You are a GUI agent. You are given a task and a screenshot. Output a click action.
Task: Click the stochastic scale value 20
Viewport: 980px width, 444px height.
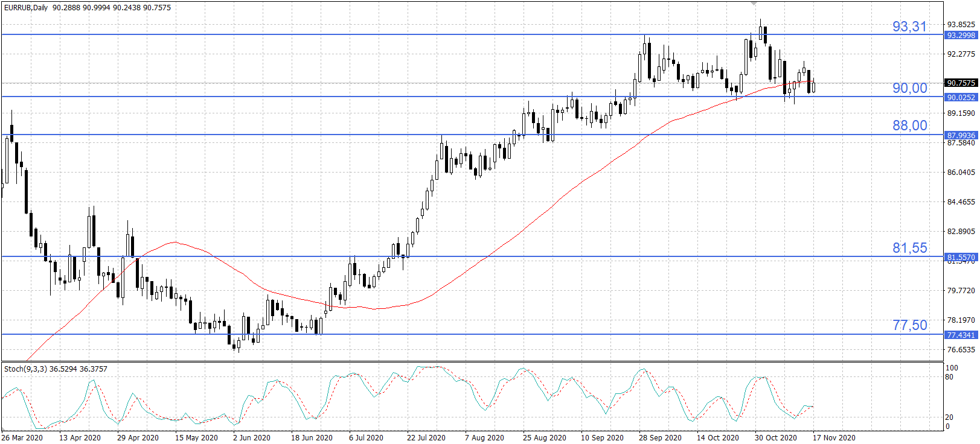click(949, 417)
